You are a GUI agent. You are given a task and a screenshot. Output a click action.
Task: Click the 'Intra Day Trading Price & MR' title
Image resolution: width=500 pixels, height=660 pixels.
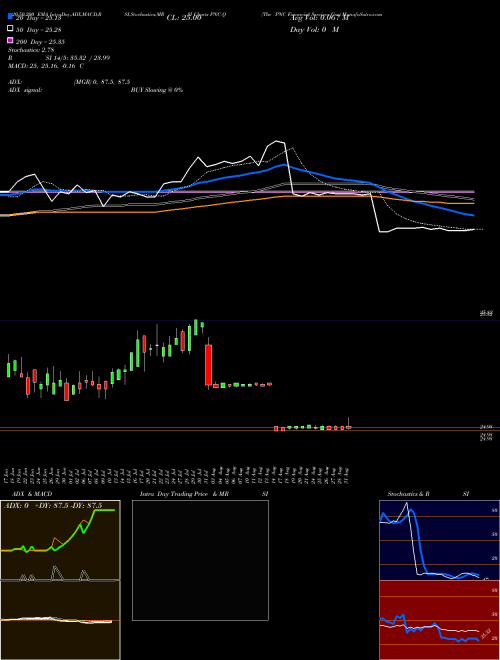coord(184,494)
